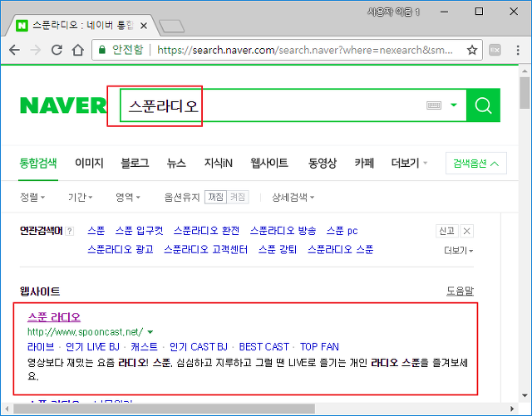
Task: Switch to the 뉴스 tab
Action: coord(176,163)
